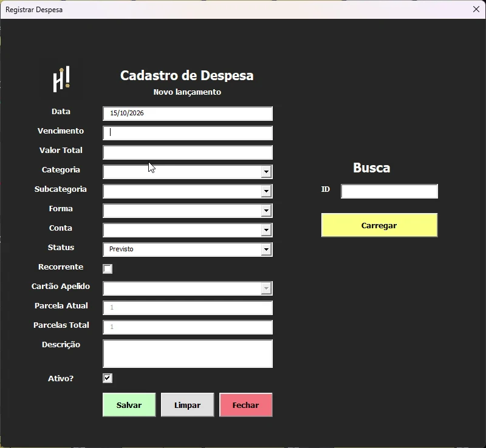Click the Descrição label

[x=61, y=345]
